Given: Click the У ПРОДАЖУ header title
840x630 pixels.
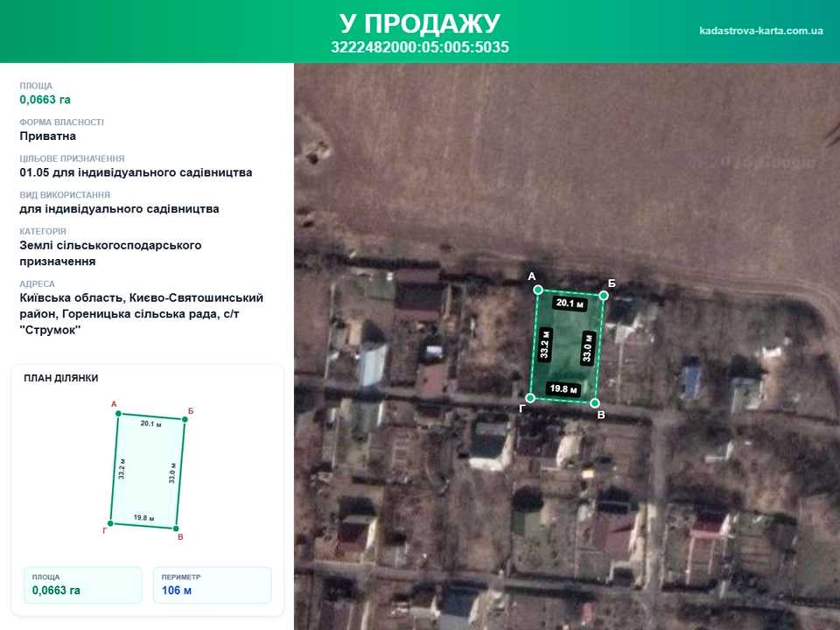Looking at the screenshot, I should tap(420, 23).
